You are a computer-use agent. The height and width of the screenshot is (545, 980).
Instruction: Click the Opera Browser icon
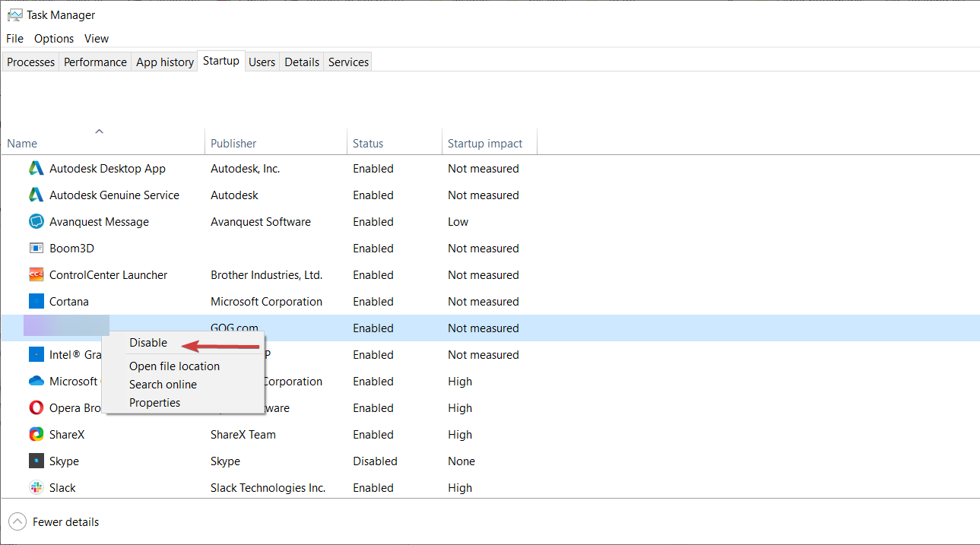36,408
